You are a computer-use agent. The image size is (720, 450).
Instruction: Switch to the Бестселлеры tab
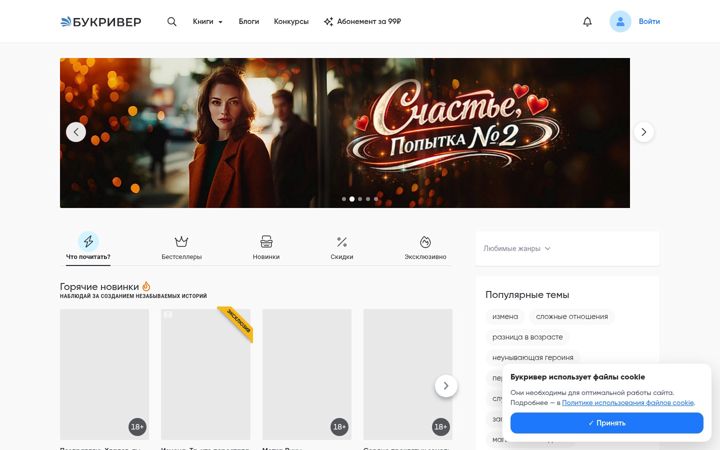point(182,247)
